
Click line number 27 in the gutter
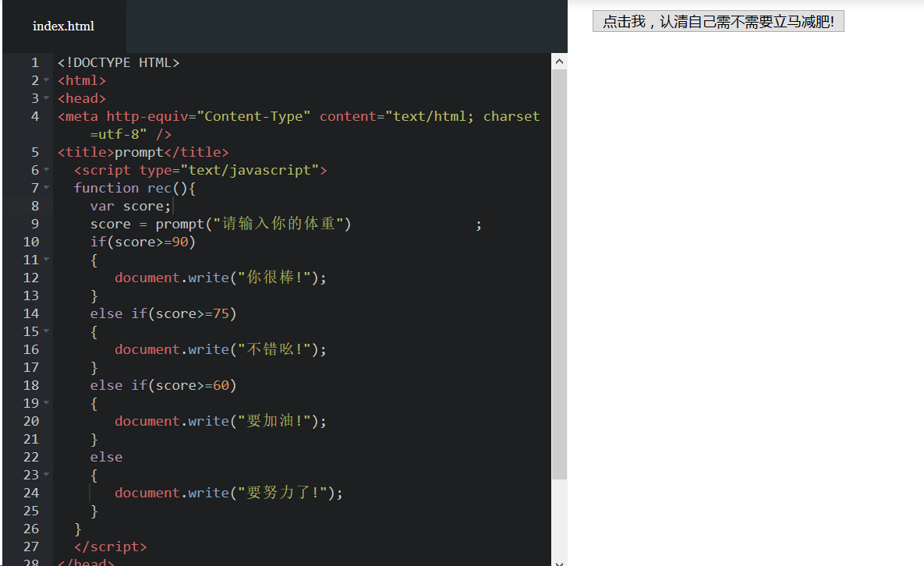[30, 547]
